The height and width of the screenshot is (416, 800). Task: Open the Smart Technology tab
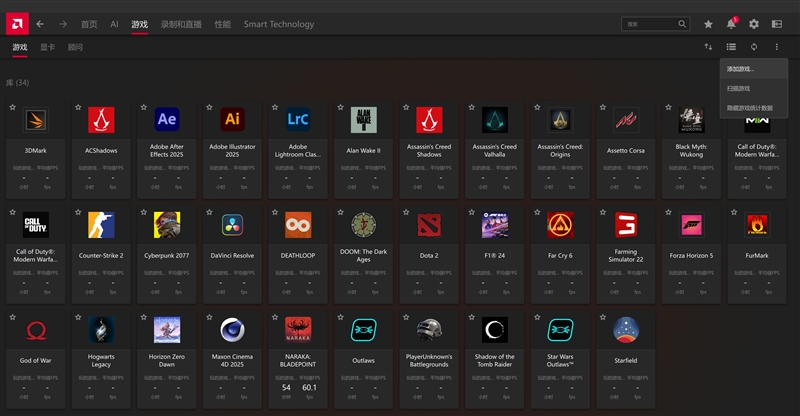[x=279, y=24]
